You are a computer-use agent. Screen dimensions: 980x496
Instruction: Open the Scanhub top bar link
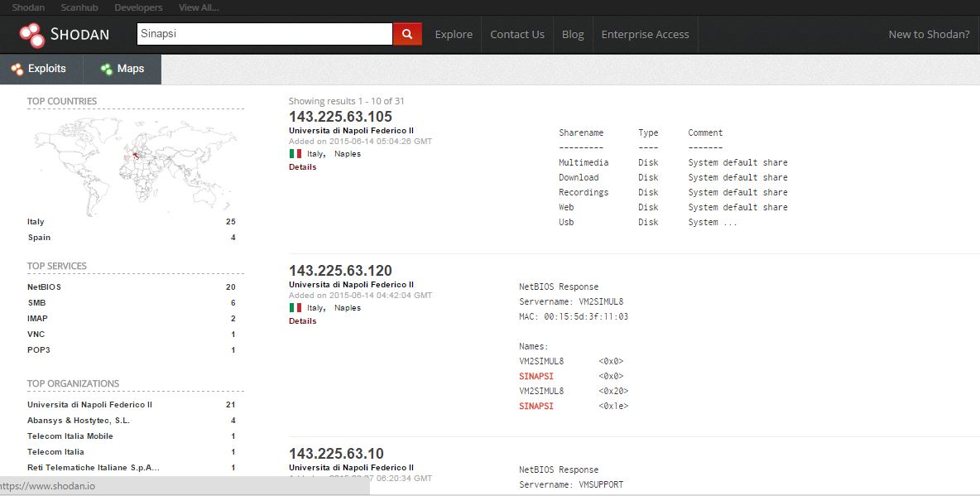[79, 7]
